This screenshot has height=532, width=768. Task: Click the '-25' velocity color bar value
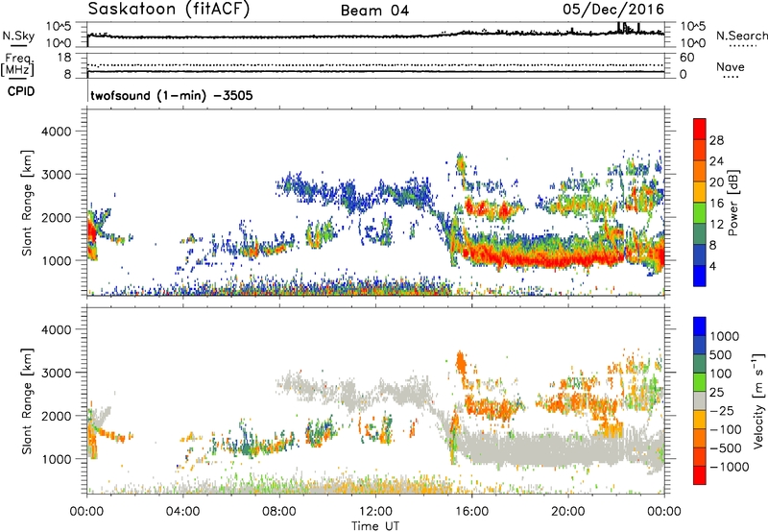point(722,410)
